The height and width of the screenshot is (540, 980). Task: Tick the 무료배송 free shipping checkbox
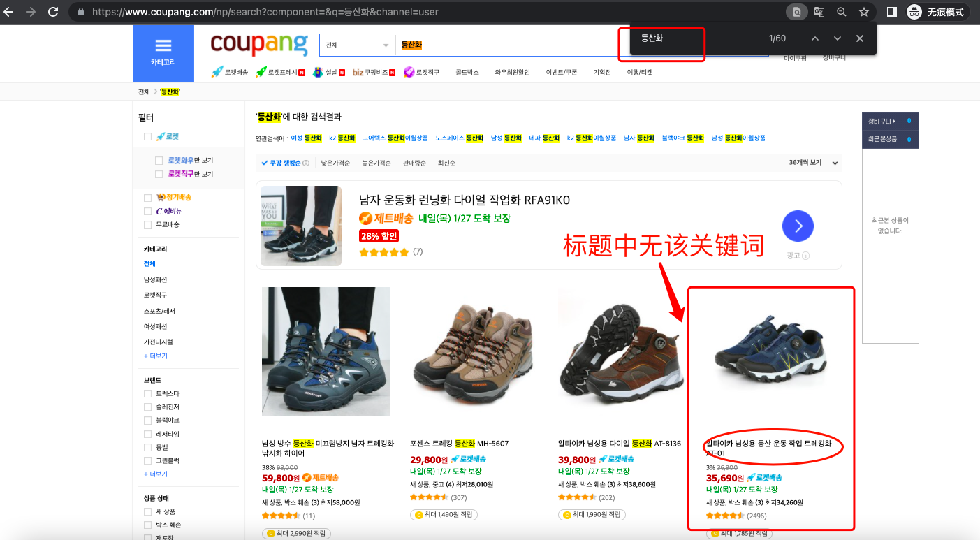[147, 225]
